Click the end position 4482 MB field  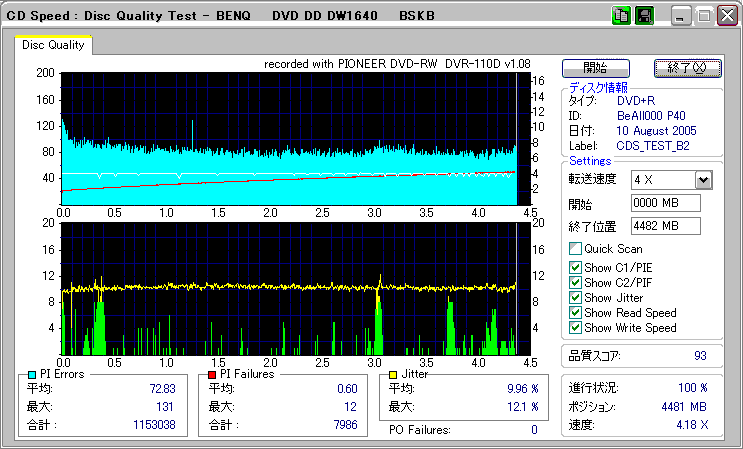[x=666, y=226]
